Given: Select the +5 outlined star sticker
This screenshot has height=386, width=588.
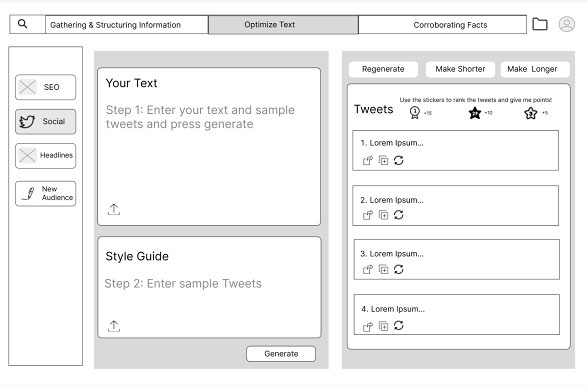Looking at the screenshot, I should 531,113.
